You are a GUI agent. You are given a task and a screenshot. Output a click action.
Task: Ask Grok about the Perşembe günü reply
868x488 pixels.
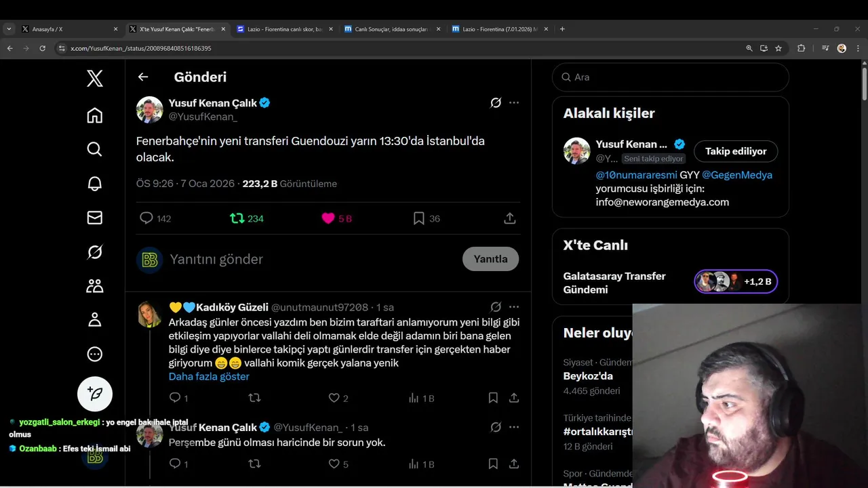pos(496,427)
